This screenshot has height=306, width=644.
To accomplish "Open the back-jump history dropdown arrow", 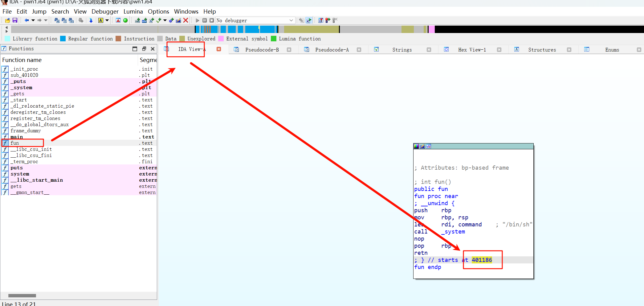I will click(x=33, y=20).
